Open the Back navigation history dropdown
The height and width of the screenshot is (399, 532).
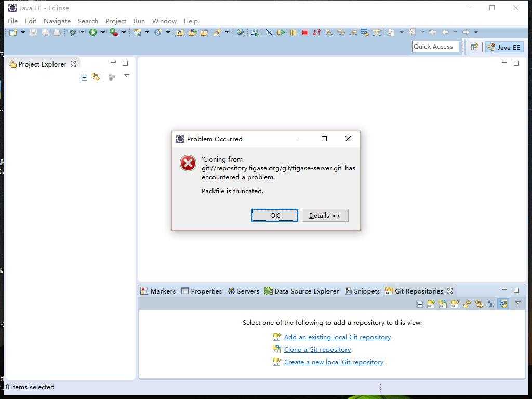pos(455,32)
